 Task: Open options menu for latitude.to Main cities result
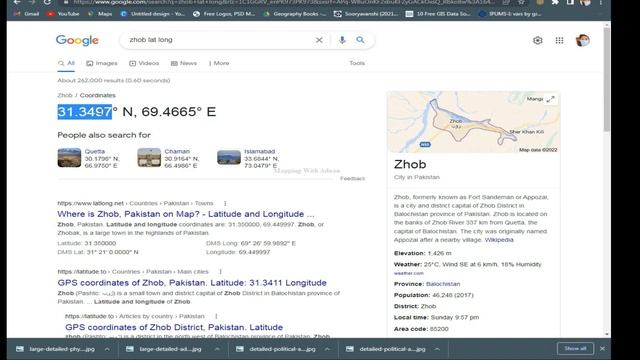pos(220,271)
